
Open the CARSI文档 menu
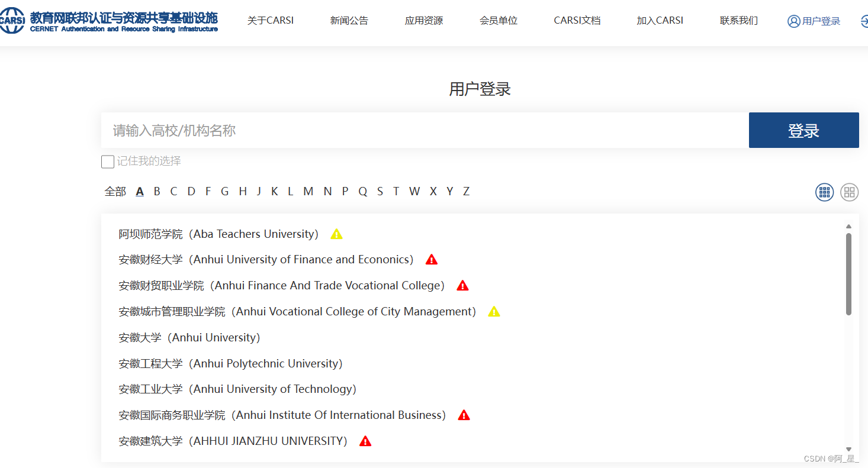point(577,21)
